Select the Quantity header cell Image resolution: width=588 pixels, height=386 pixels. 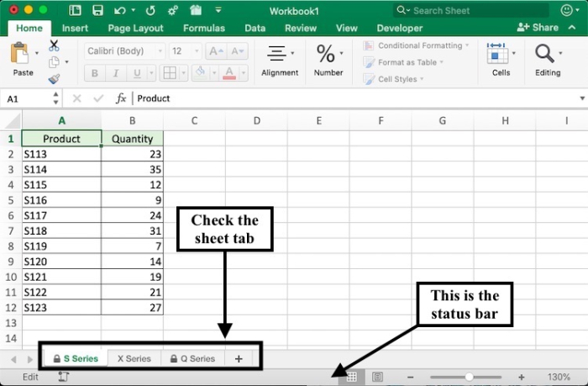pos(133,139)
